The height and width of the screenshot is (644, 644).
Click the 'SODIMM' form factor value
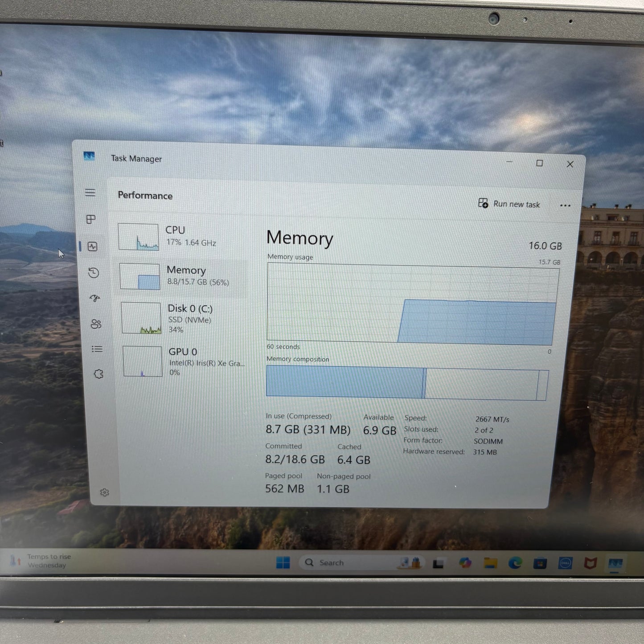click(x=488, y=441)
